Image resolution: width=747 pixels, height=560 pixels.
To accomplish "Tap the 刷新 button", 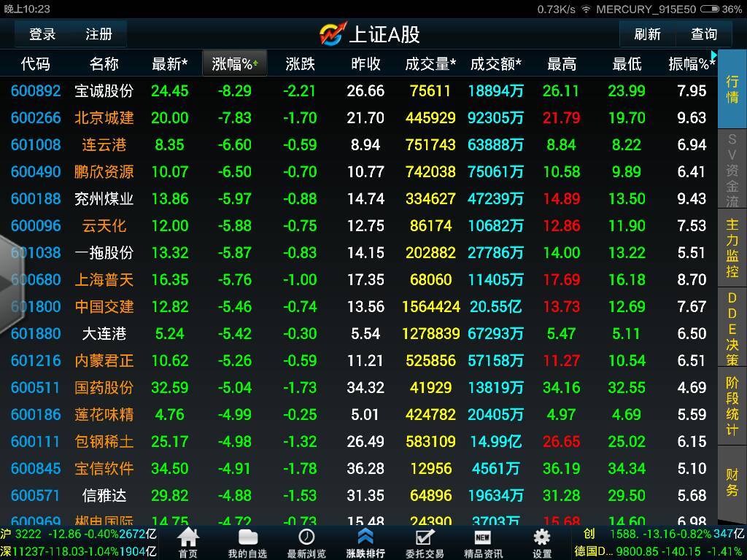I will 648,34.
